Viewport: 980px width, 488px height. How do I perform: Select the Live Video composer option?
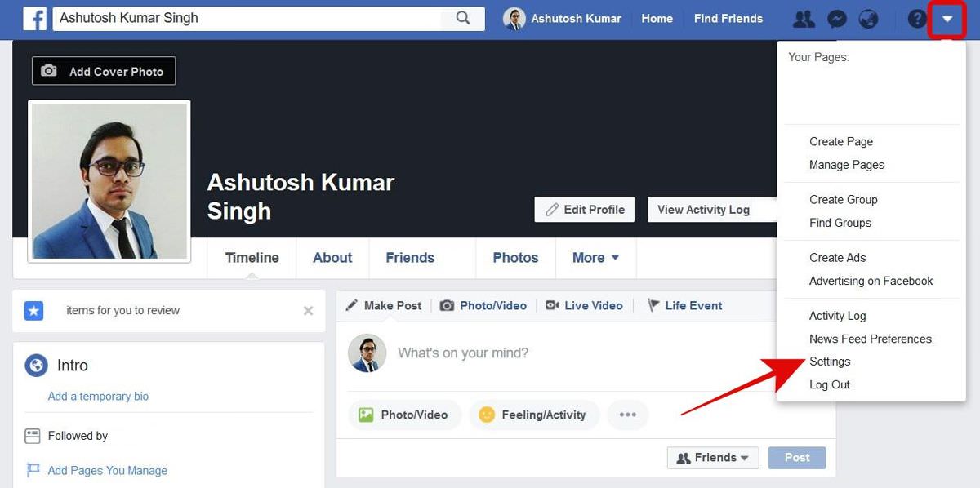pyautogui.click(x=584, y=305)
